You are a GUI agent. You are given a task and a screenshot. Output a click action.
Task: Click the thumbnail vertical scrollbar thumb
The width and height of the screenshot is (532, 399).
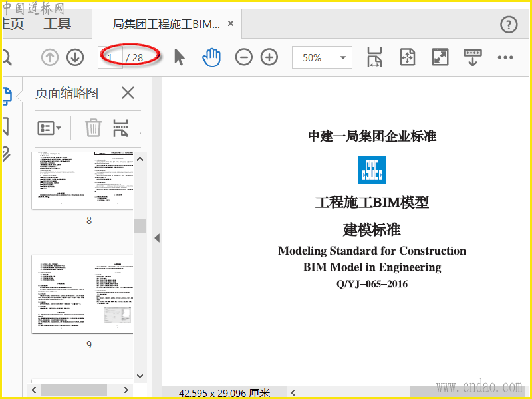point(140,225)
